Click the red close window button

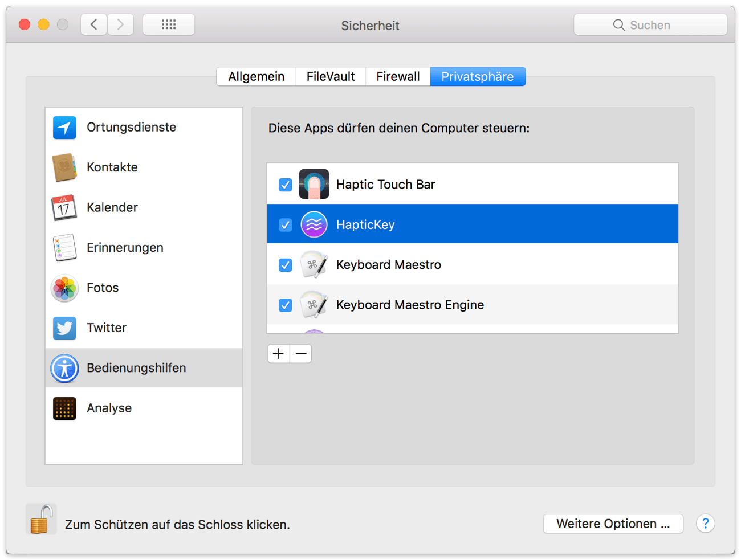25,24
